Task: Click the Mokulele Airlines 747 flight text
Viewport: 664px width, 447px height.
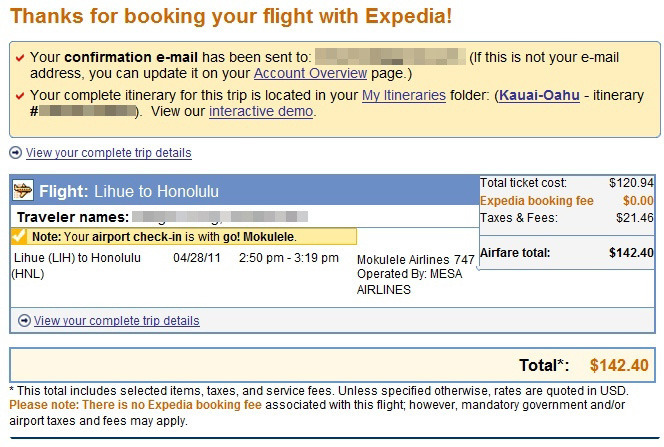Action: pos(416,259)
